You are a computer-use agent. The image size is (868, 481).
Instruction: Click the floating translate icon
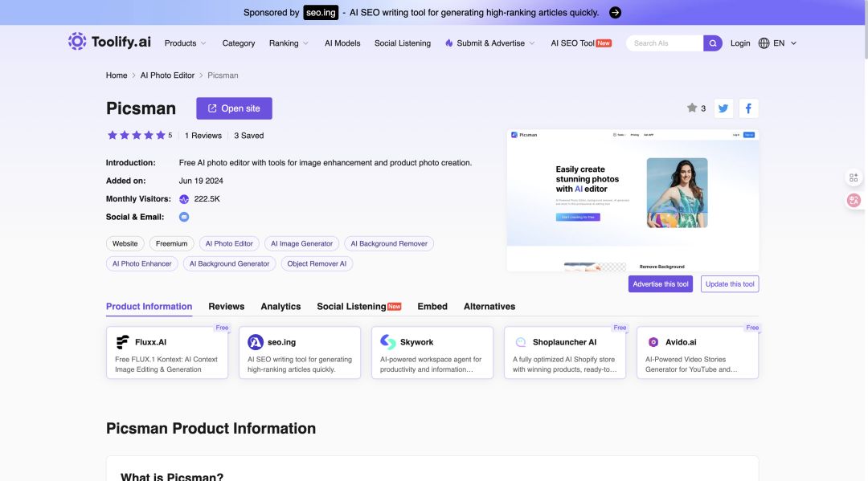point(854,200)
